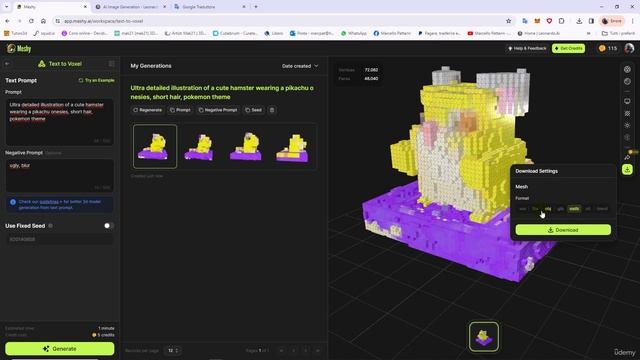The image size is (640, 360).
Task: Click the copy Prompt button
Action: coord(180,110)
